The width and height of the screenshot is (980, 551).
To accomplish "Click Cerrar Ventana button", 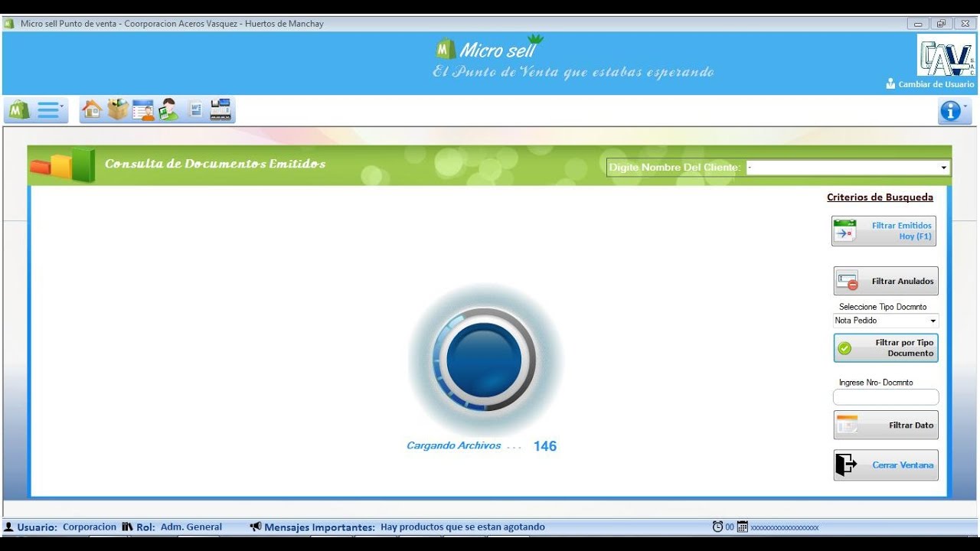I will coord(886,465).
